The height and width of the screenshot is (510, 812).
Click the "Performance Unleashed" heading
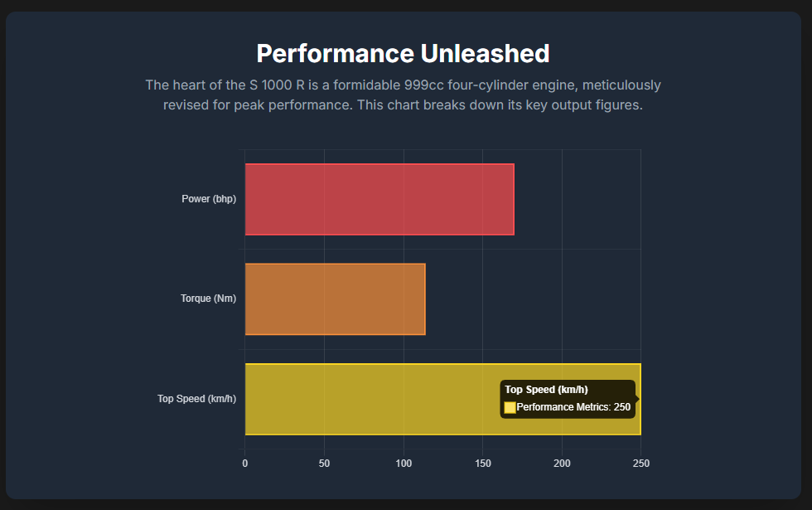[x=403, y=54]
